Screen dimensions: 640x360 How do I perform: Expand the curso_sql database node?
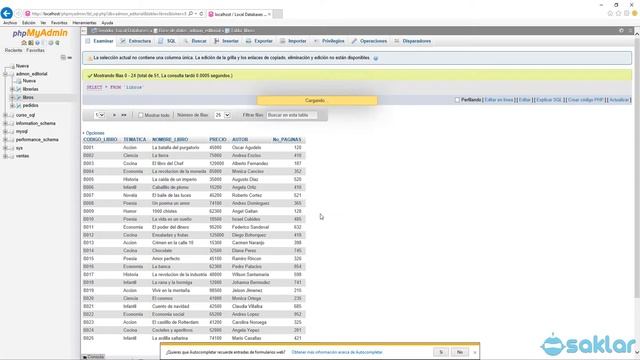(x=5, y=115)
